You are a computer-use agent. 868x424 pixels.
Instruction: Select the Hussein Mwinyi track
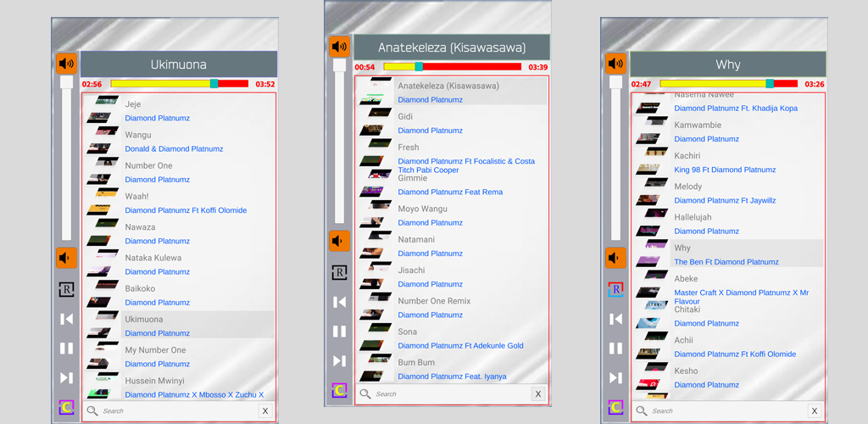tap(178, 387)
